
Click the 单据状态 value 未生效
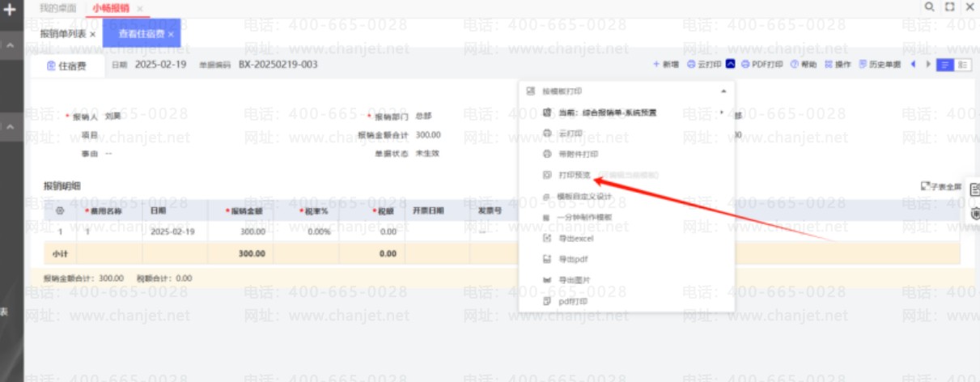pyautogui.click(x=427, y=152)
